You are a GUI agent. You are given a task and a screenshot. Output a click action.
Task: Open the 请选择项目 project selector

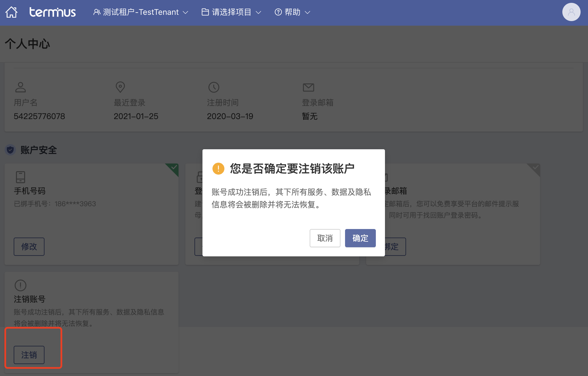[231, 12]
